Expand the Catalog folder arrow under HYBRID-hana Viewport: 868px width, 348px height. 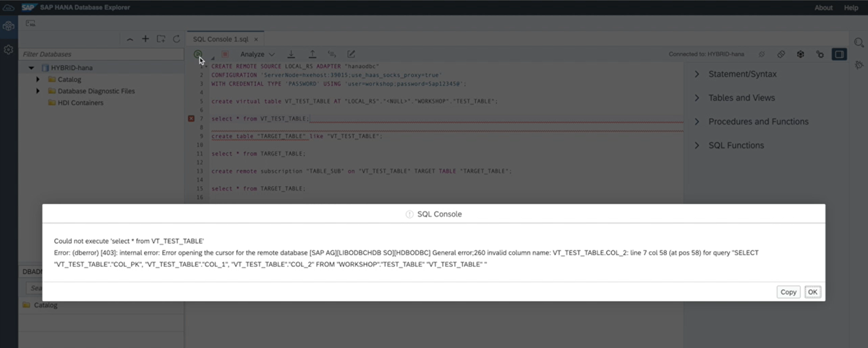pyautogui.click(x=38, y=80)
